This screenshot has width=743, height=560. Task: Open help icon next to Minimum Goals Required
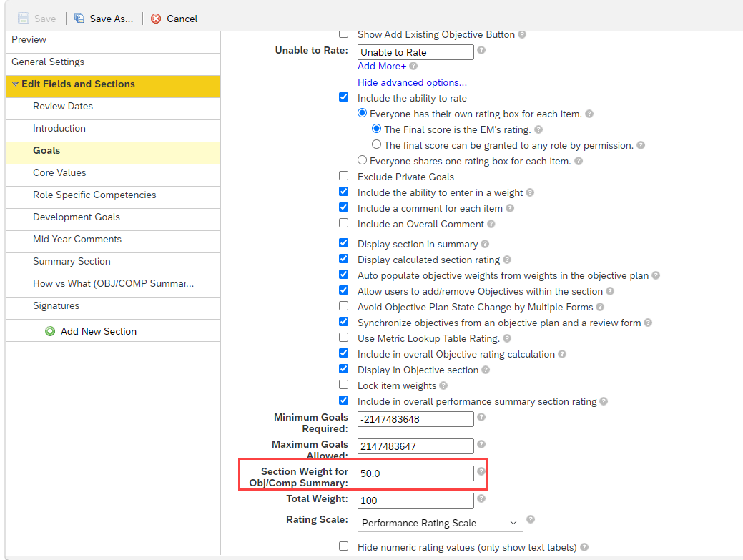[481, 417]
